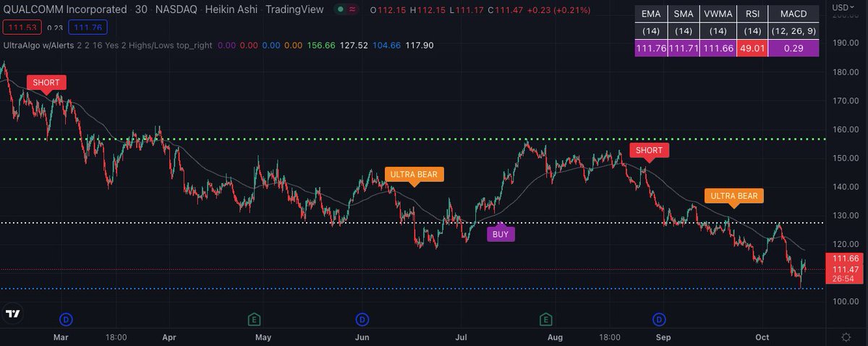Screen dimensions: 868x346
Task: Click the Jul label on time axis
Action: [459, 337]
